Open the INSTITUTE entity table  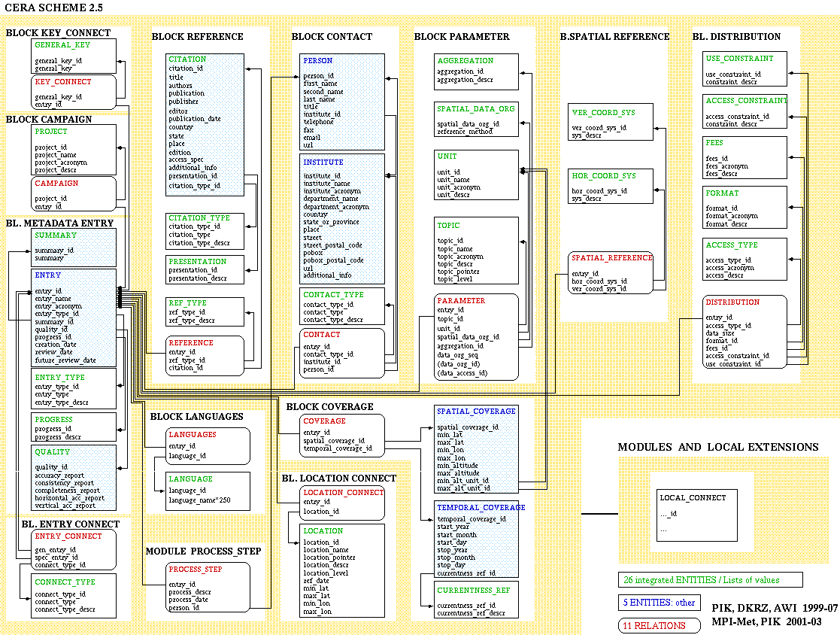[343, 218]
